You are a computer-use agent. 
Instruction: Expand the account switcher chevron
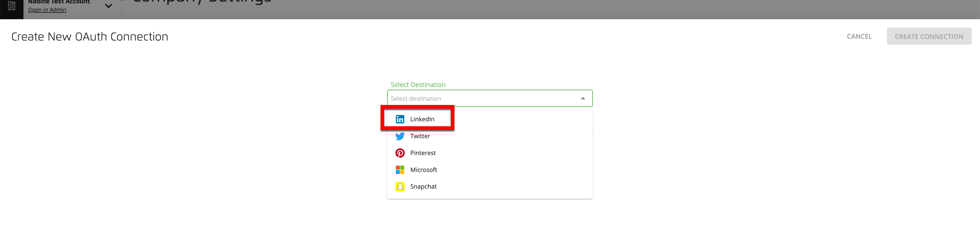click(108, 6)
